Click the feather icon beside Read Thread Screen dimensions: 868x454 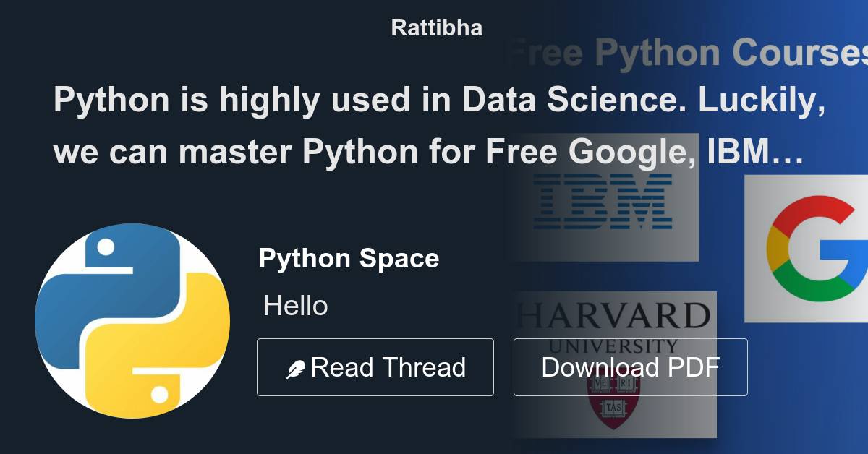[296, 369]
